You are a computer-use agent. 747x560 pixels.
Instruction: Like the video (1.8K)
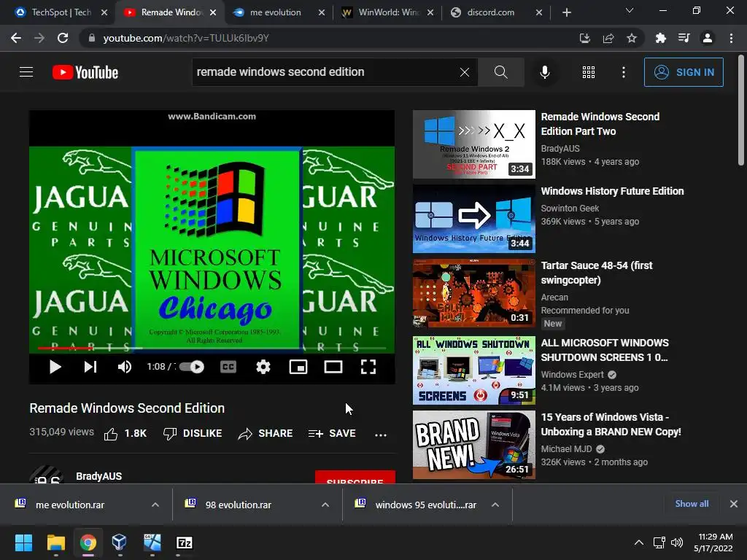[x=125, y=433]
